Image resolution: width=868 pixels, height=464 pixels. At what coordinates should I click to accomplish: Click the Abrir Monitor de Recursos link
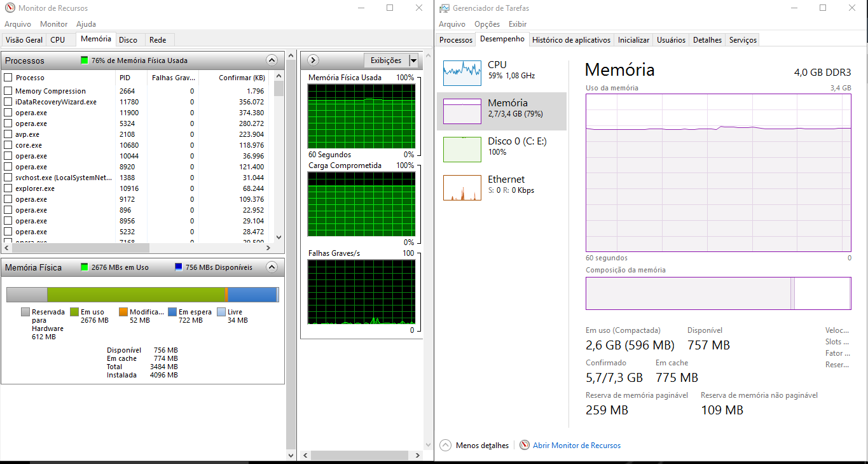(x=577, y=446)
